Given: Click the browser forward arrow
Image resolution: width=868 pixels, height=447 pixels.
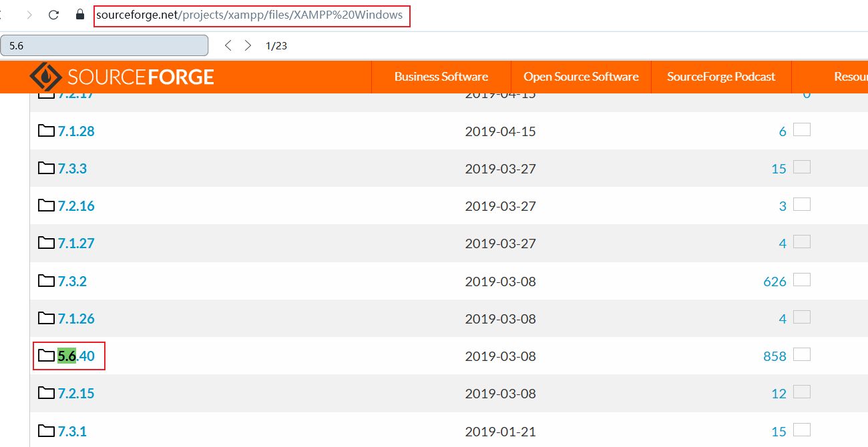Looking at the screenshot, I should pyautogui.click(x=29, y=15).
